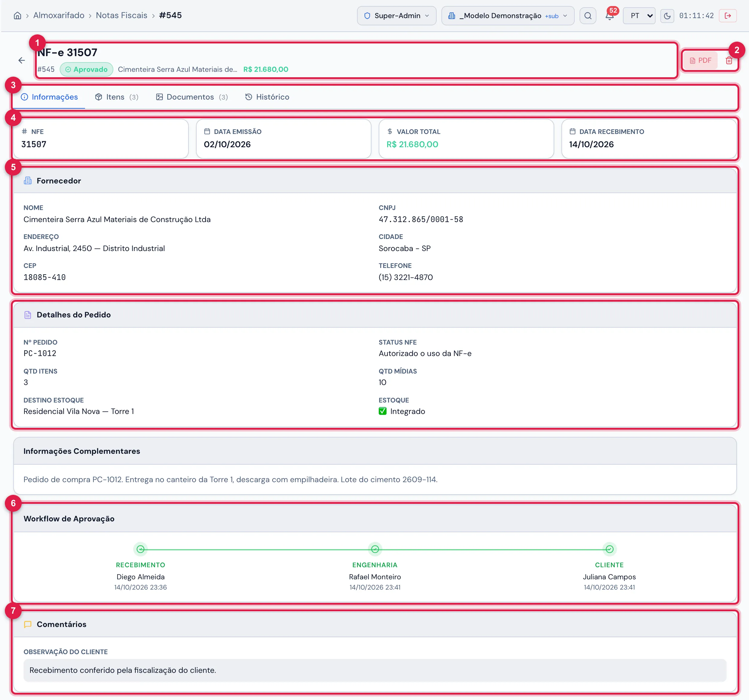Go to home via breadcrumb house icon

tap(17, 15)
